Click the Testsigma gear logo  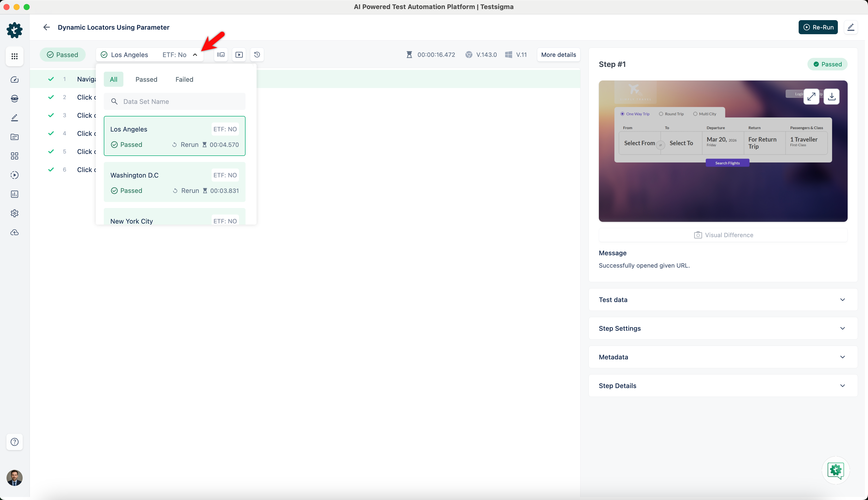(14, 30)
